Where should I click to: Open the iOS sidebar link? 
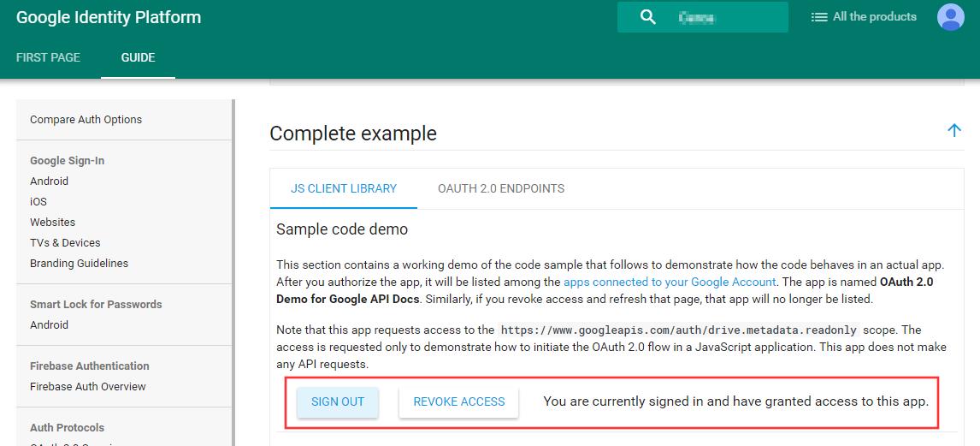pos(38,201)
